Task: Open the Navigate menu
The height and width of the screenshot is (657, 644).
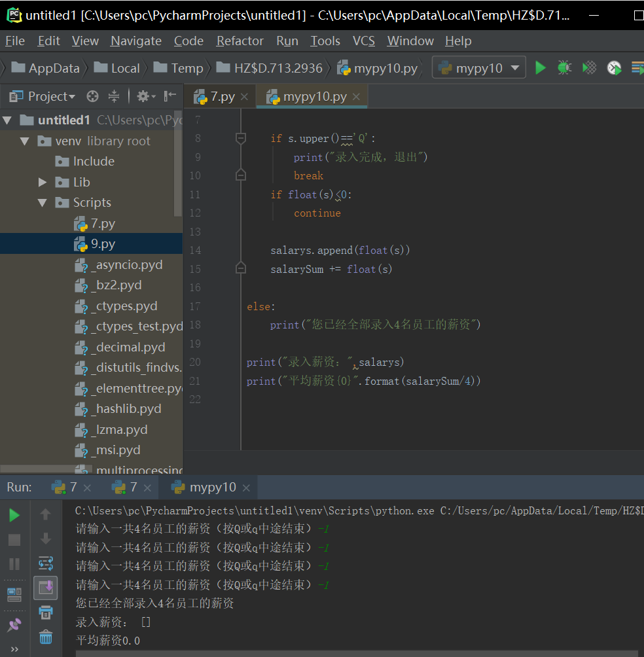Action: coord(135,41)
